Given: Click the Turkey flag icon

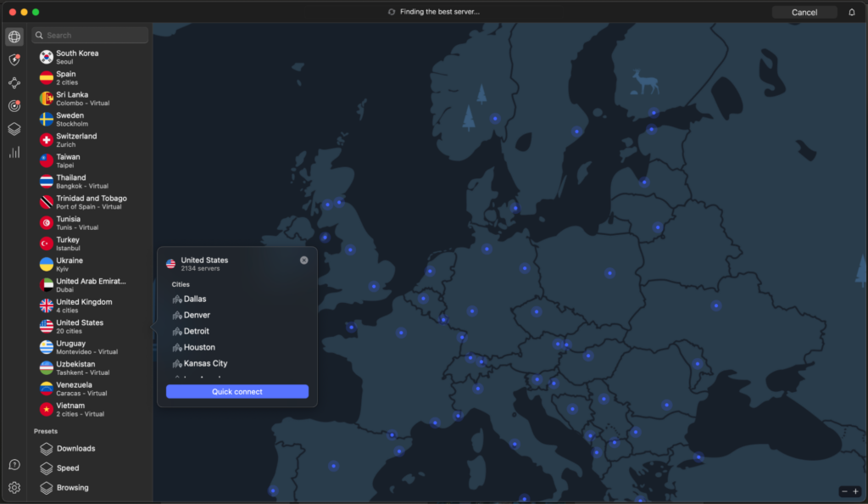Looking at the screenshot, I should tap(47, 244).
